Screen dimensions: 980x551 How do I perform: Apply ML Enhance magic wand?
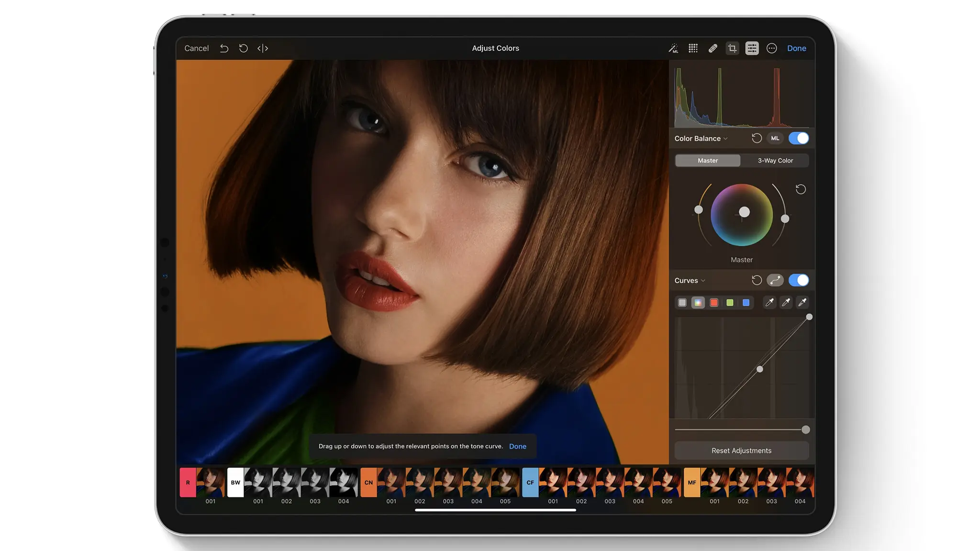coord(673,48)
